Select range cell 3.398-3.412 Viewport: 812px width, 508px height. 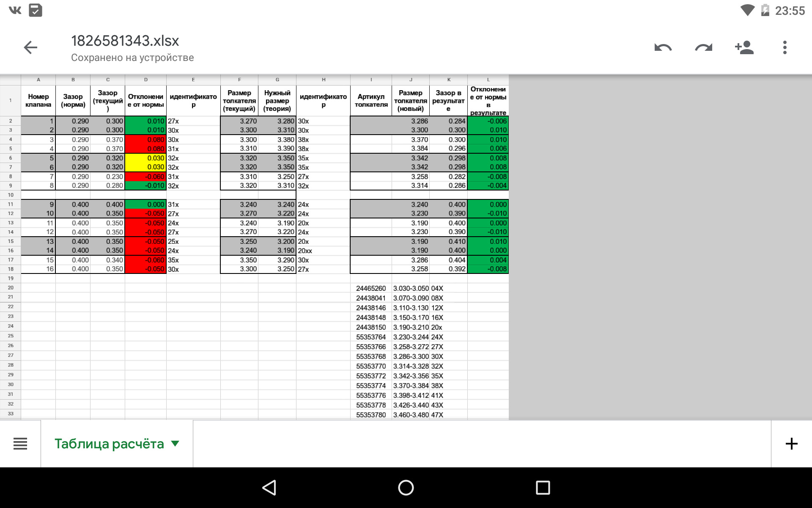(411, 395)
